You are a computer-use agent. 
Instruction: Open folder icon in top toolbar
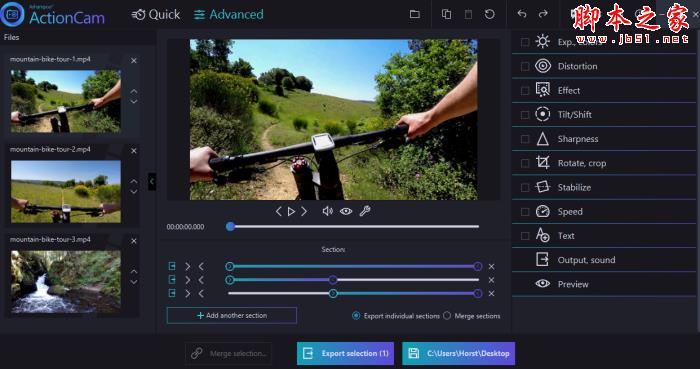point(415,14)
